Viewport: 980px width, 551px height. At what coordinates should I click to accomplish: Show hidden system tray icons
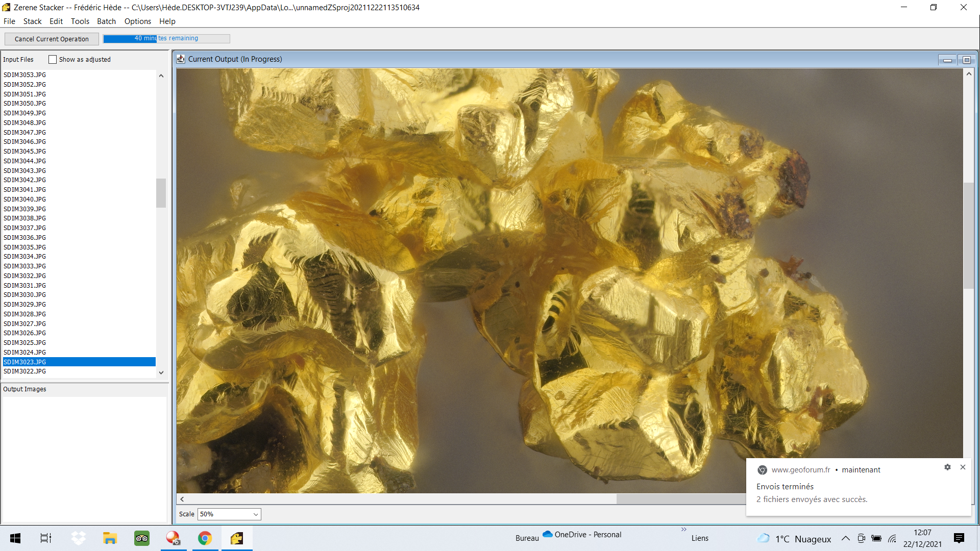click(x=846, y=538)
